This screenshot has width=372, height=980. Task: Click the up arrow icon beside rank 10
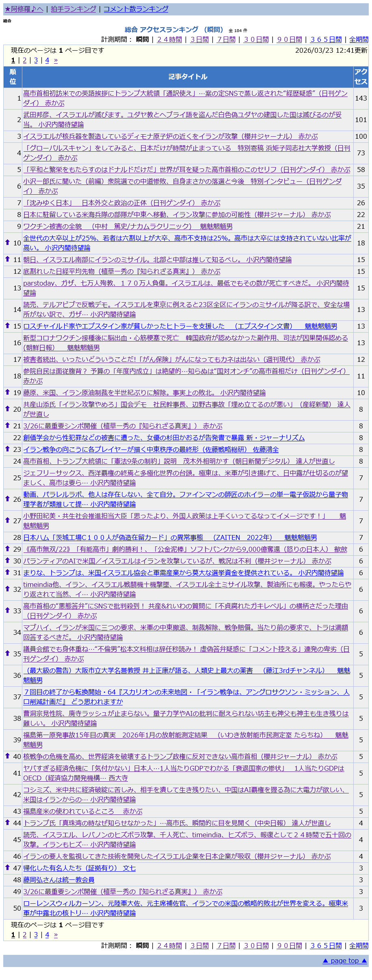coord(7,242)
